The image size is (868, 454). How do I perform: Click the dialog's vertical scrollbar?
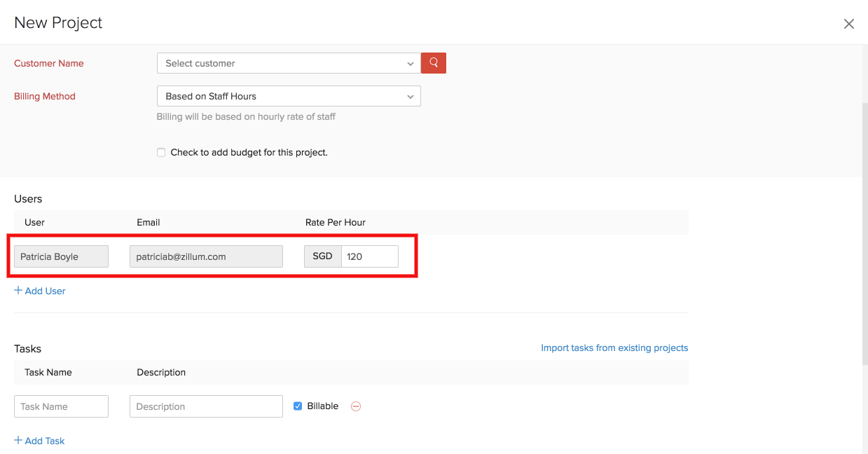coord(864,231)
